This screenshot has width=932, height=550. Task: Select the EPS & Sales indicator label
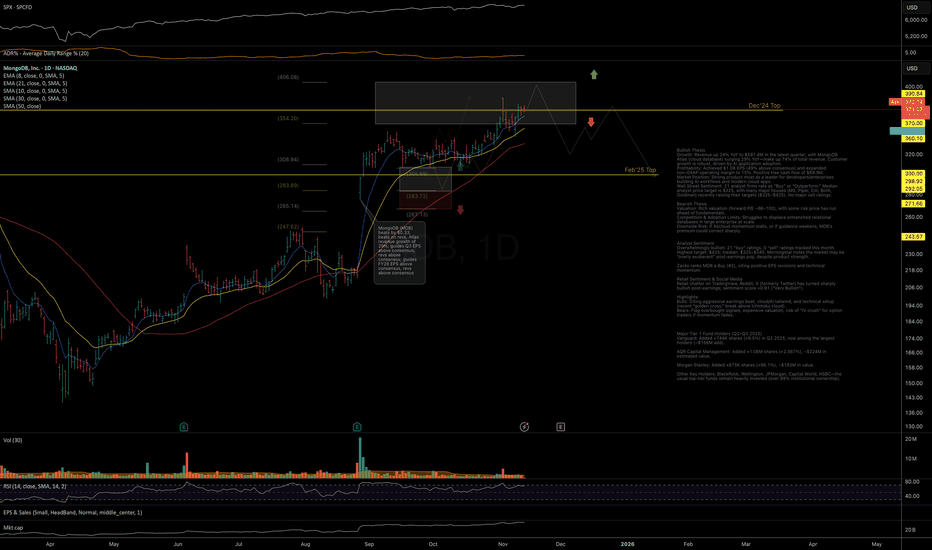72,512
